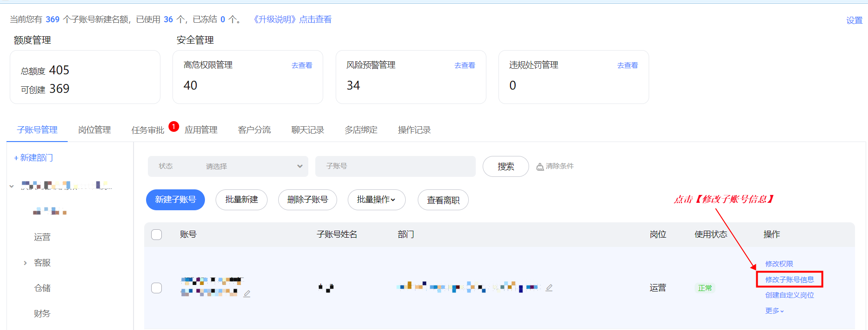This screenshot has height=330, width=868.
Task: Select the 运营 department in the tree
Action: click(42, 237)
